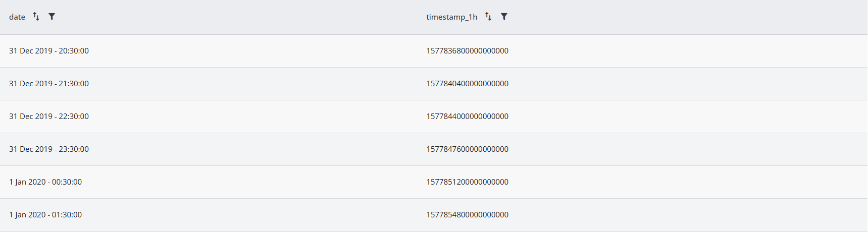
Task: Click timestamp value 1577847600000000000
Action: [x=467, y=149]
